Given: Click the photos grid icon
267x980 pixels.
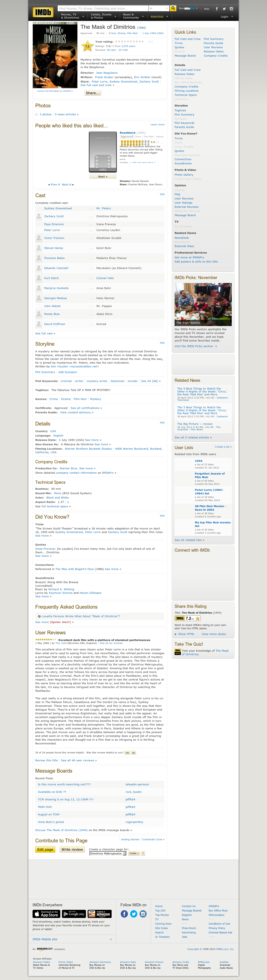Looking at the screenshot, I should tap(37, 114).
